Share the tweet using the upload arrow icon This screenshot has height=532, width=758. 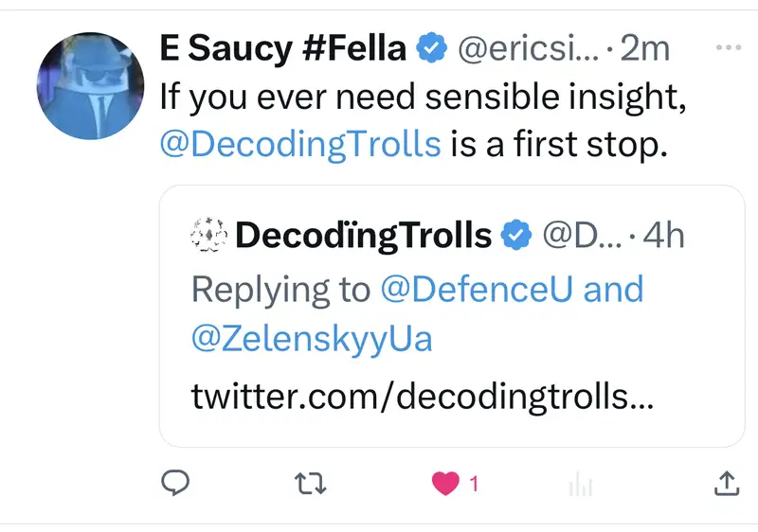click(x=724, y=484)
